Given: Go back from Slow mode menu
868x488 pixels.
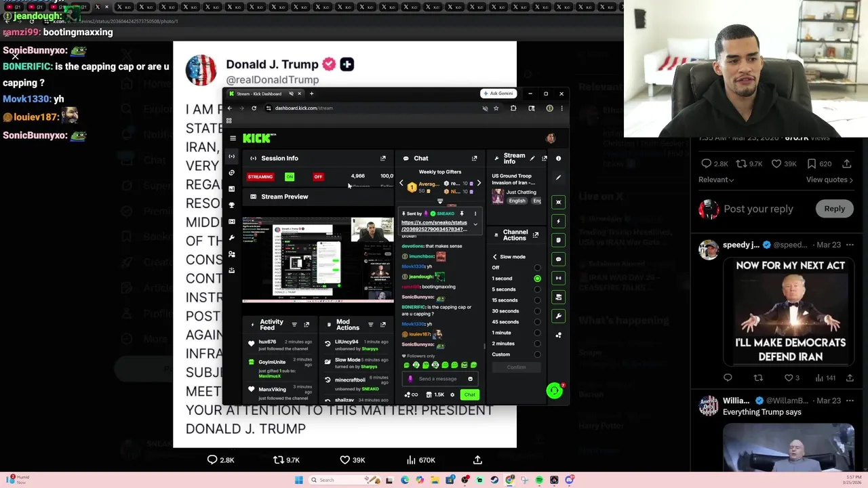Looking at the screenshot, I should tap(494, 257).
